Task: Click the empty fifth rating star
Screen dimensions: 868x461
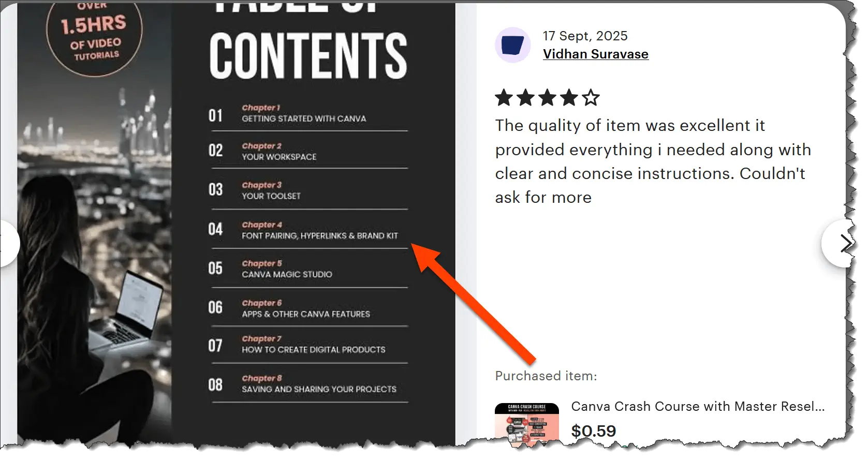Action: 591,97
